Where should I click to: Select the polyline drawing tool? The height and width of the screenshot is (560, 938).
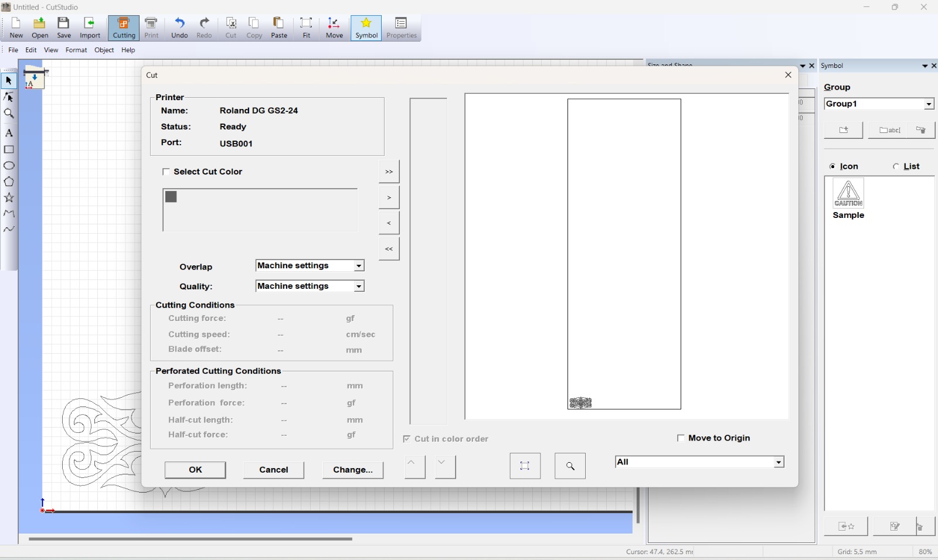pos(9,214)
